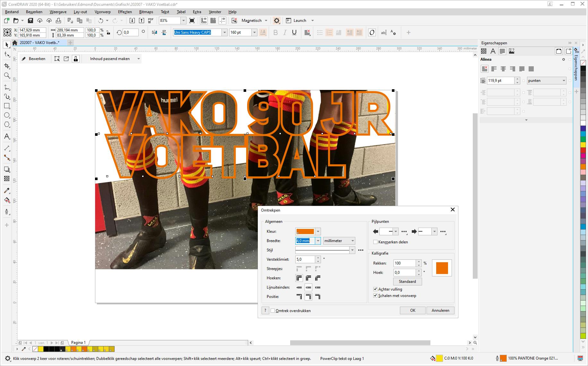This screenshot has width=588, height=366.
Task: Enable the Kenmerken delen checkbox
Action: pyautogui.click(x=375, y=242)
